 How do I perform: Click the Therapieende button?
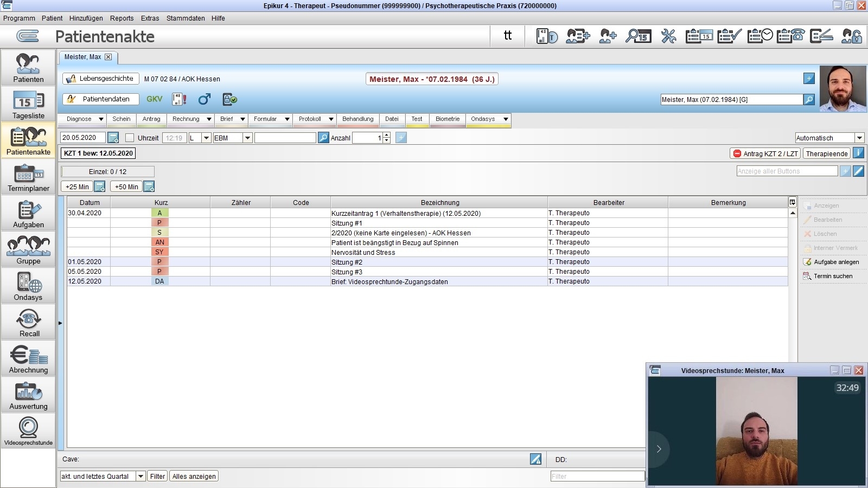tap(826, 153)
